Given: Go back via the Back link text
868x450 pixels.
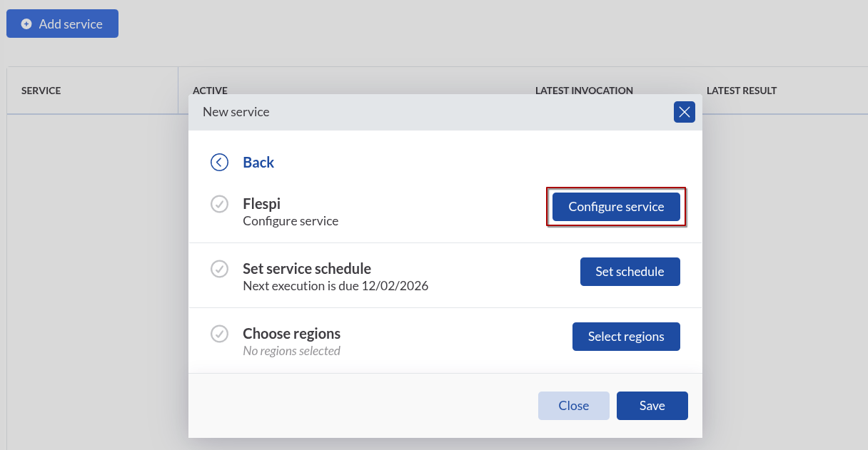Looking at the screenshot, I should tap(258, 163).
